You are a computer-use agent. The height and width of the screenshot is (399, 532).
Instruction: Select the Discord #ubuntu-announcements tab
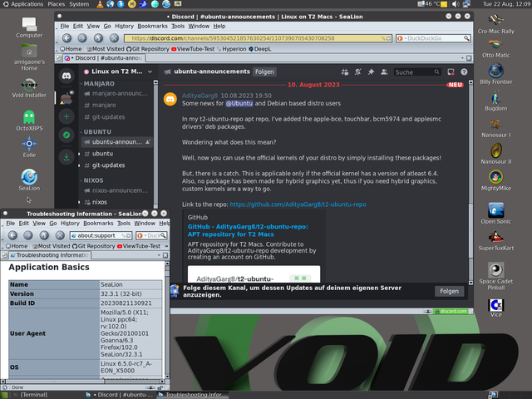point(104,58)
